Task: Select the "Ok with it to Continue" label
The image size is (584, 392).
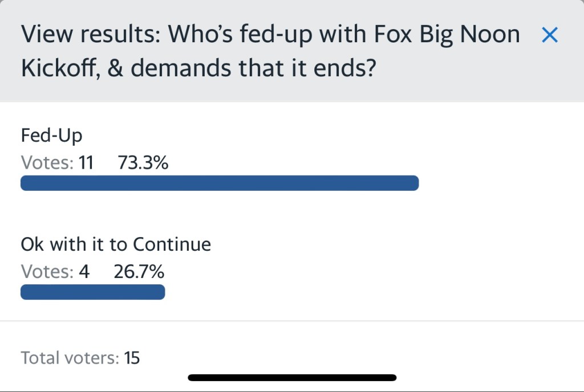Action: pos(116,244)
